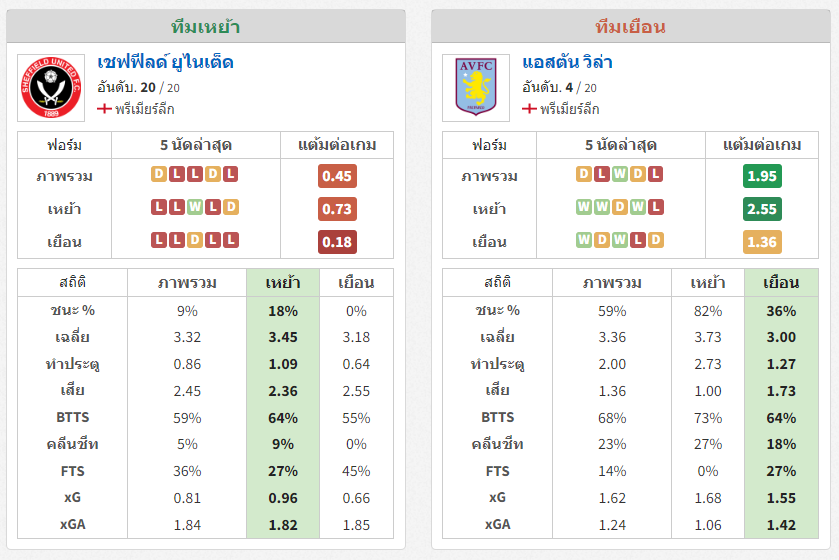Viewport: 839px width, 560px height.
Task: Open the เชฟฟิลด์ ยูไนเต็ด team link
Action: pos(165,63)
